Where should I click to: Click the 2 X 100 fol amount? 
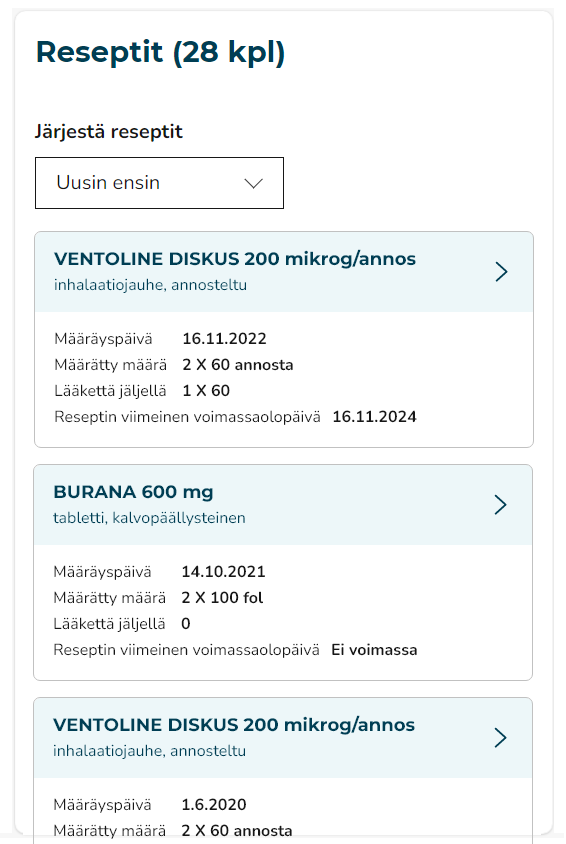point(222,597)
